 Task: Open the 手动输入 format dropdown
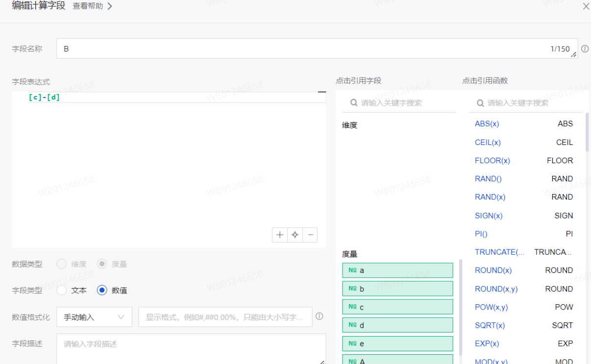click(94, 317)
